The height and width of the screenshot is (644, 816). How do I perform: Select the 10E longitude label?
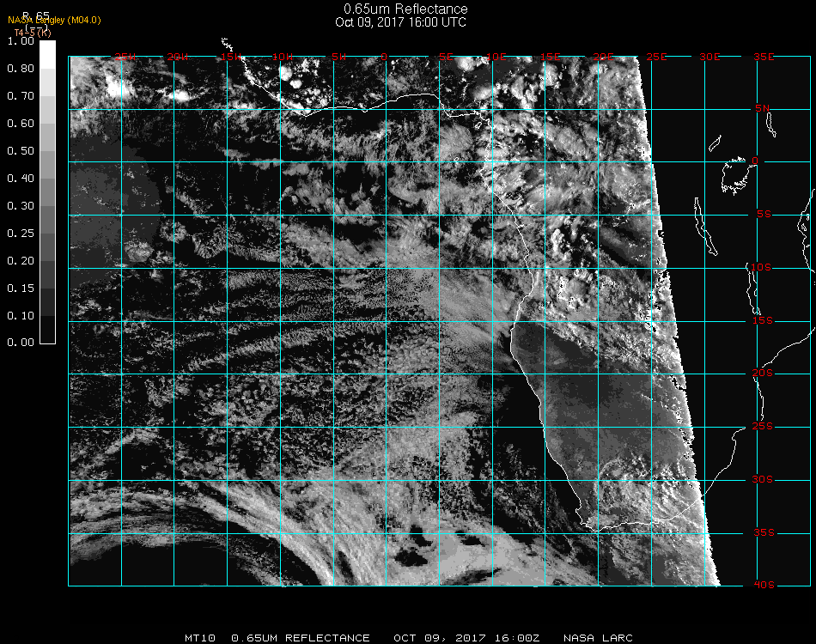(x=496, y=57)
